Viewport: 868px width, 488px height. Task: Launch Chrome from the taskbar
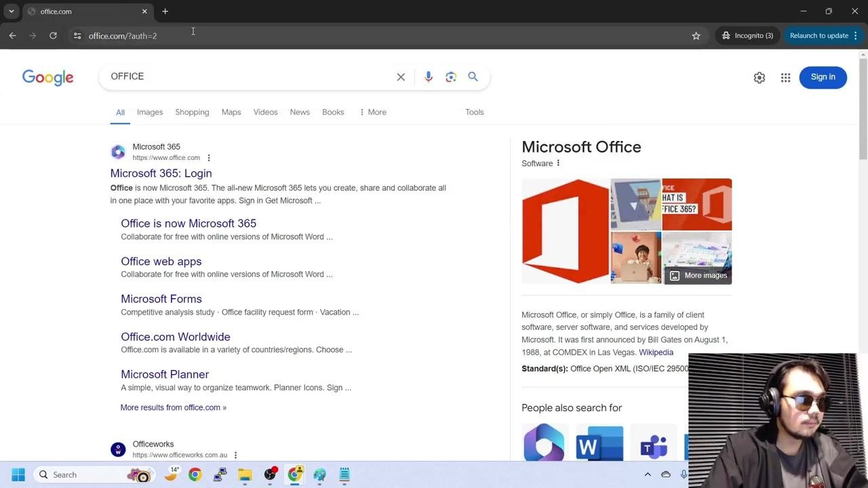pos(195,475)
